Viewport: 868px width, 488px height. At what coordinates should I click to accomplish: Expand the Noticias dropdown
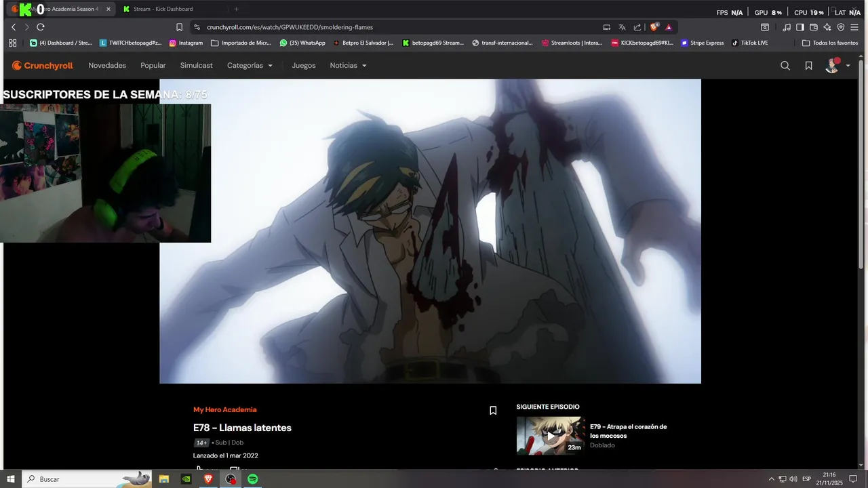[x=348, y=66]
